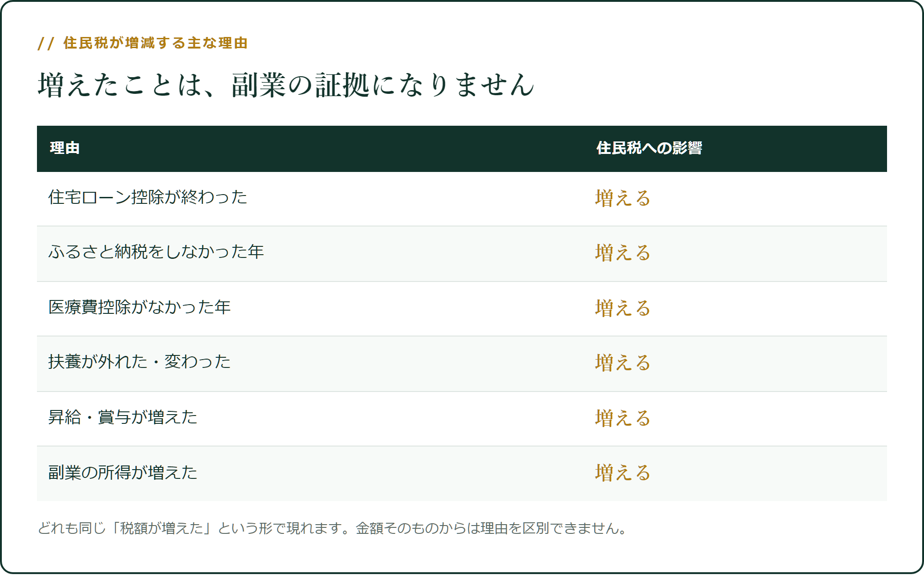Select the row 医療費控除がなかった年
Viewport: 924px width, 575px height.
[462, 309]
